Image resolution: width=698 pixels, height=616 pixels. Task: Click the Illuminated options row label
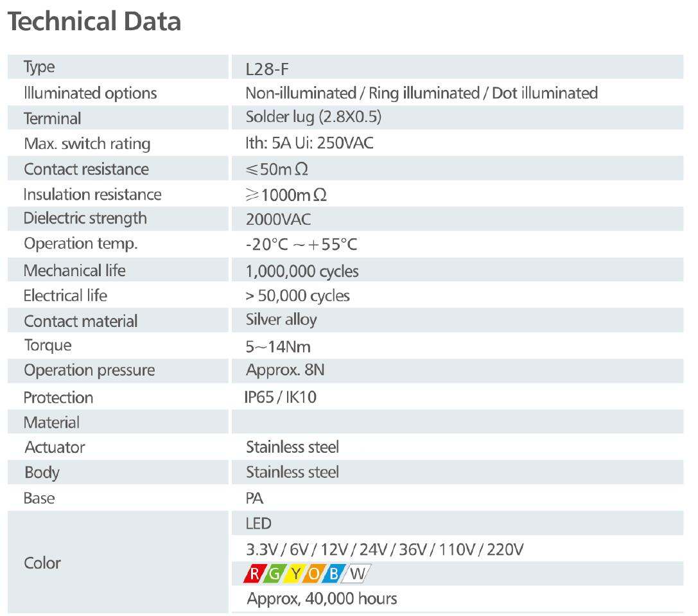click(90, 93)
